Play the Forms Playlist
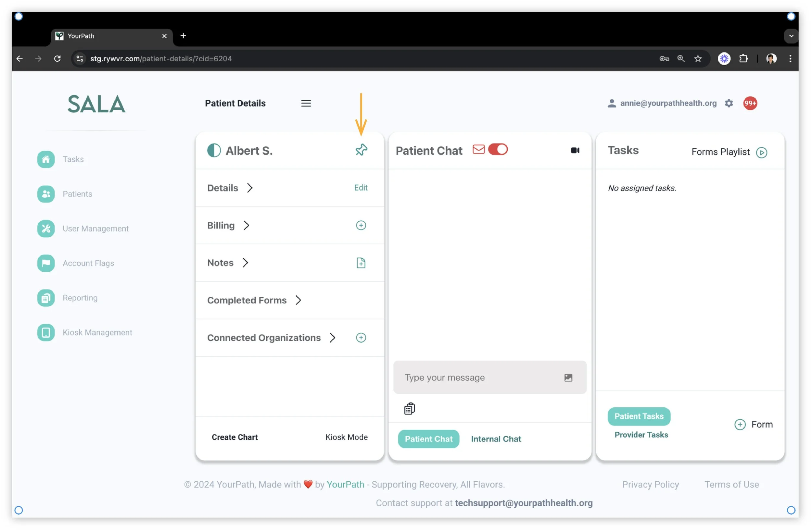Screen dimensions: 812x531 click(762, 153)
